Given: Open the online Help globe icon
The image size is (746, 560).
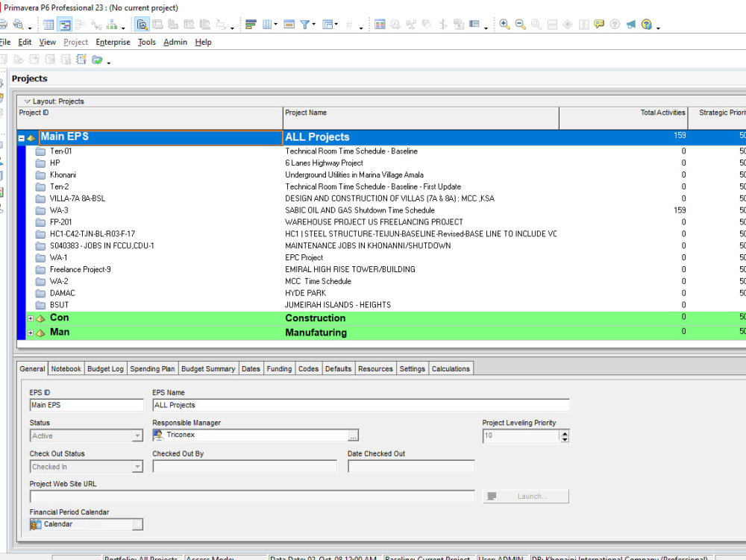Looking at the screenshot, I should point(647,25).
